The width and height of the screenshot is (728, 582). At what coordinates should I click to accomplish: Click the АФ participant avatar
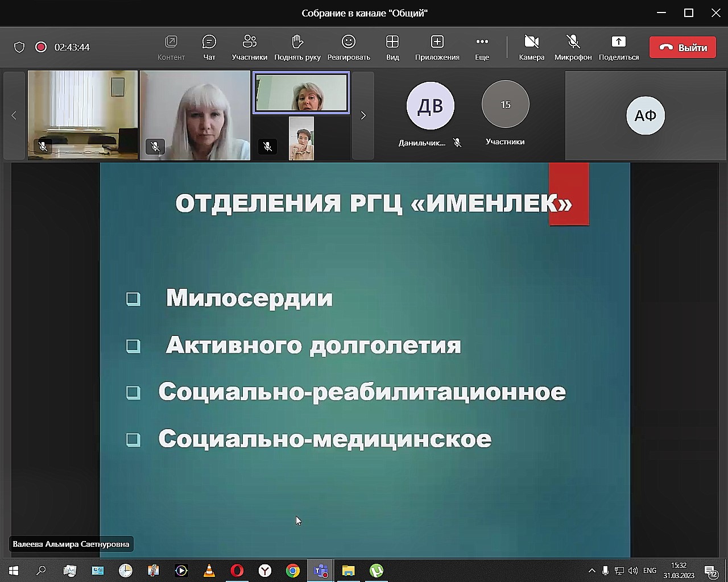(646, 115)
